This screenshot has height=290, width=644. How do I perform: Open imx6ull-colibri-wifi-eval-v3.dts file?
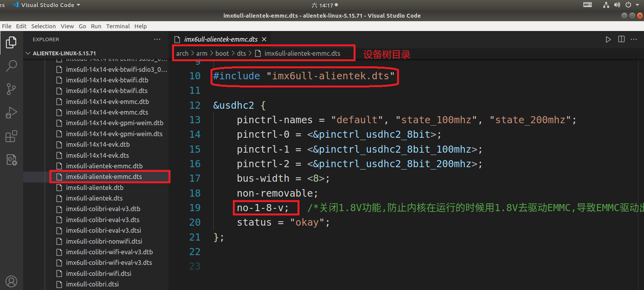click(x=109, y=263)
